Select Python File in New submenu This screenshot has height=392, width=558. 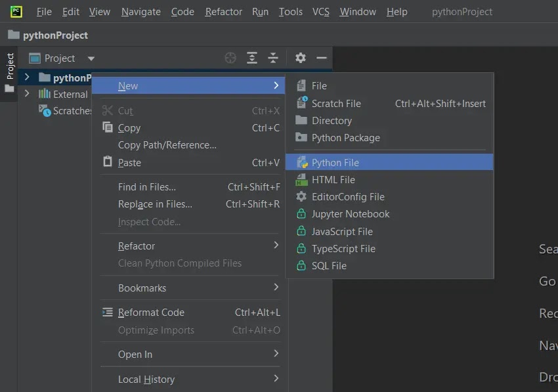pyautogui.click(x=389, y=162)
